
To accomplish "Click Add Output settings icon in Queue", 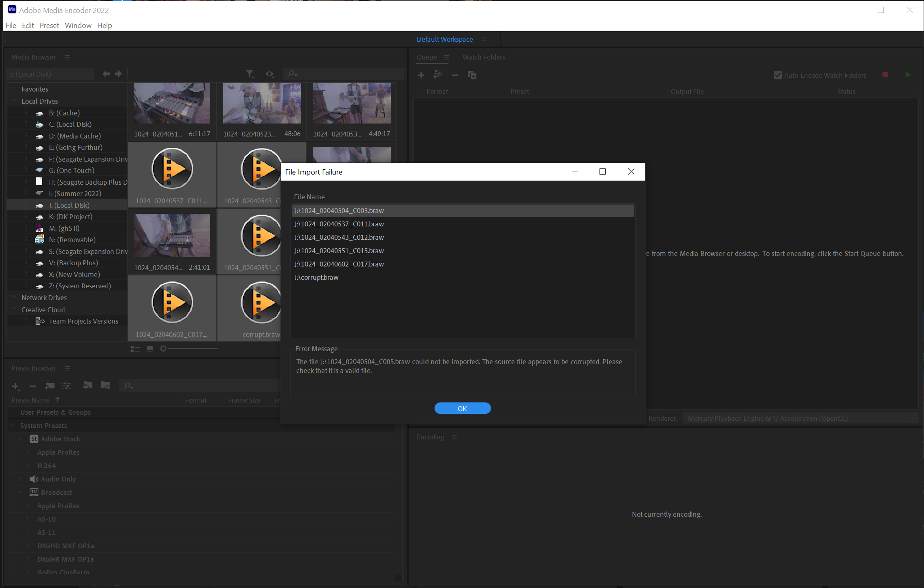I will [438, 75].
